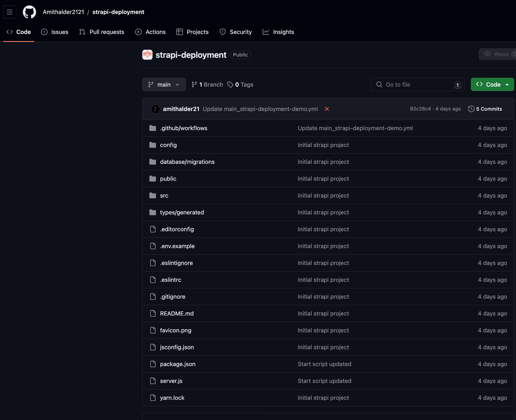Screen dimensions: 516x420
Task: Open GitHub homepage via the logo icon
Action: click(x=29, y=12)
